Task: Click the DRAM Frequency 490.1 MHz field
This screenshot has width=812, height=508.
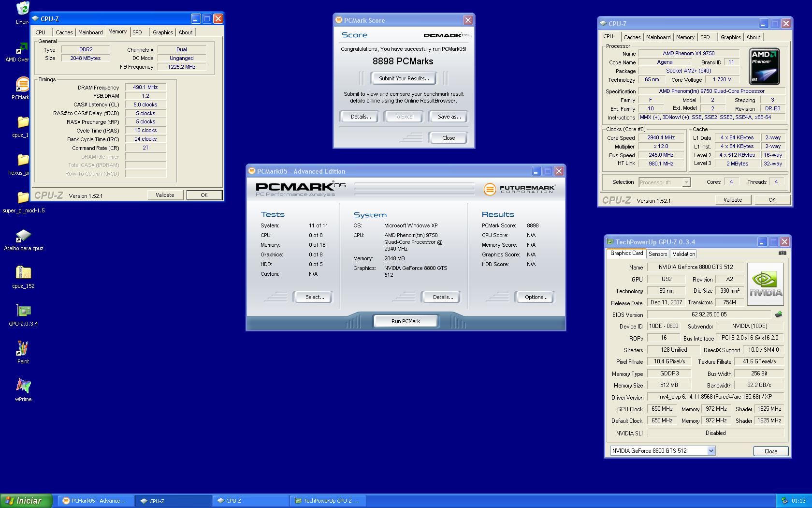Action: 145,87
